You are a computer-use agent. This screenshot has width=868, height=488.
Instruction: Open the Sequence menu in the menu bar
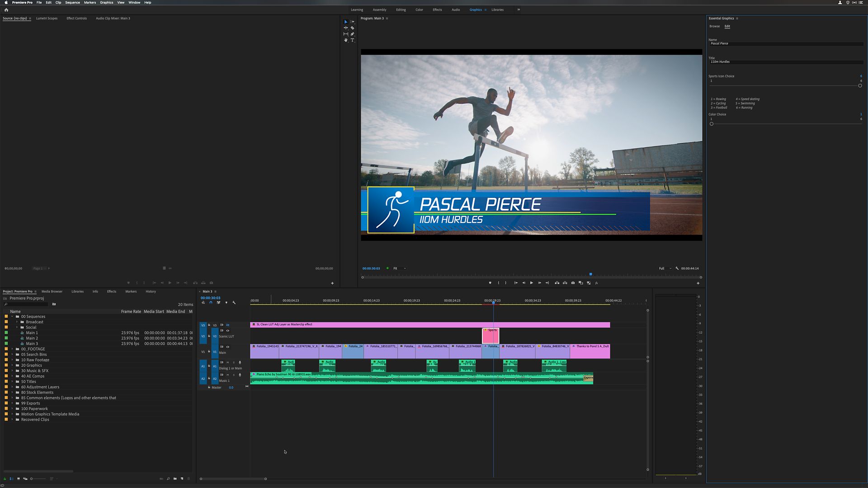(72, 3)
